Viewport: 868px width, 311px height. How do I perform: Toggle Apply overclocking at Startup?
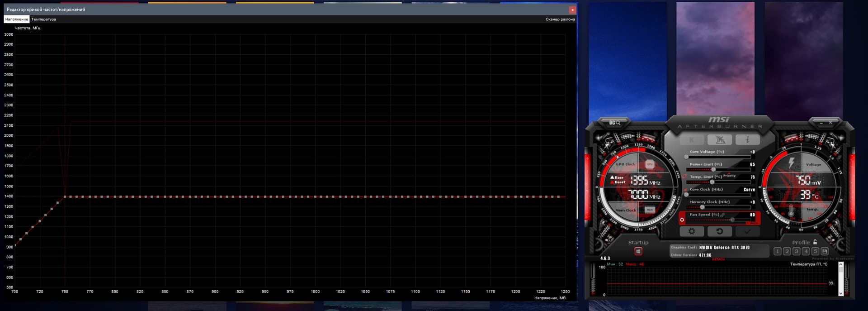(x=638, y=251)
